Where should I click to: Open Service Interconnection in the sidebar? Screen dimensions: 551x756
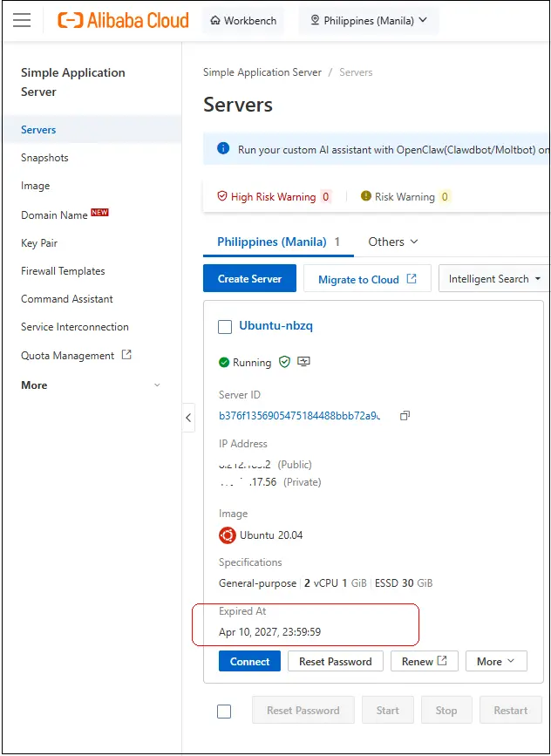click(x=75, y=327)
